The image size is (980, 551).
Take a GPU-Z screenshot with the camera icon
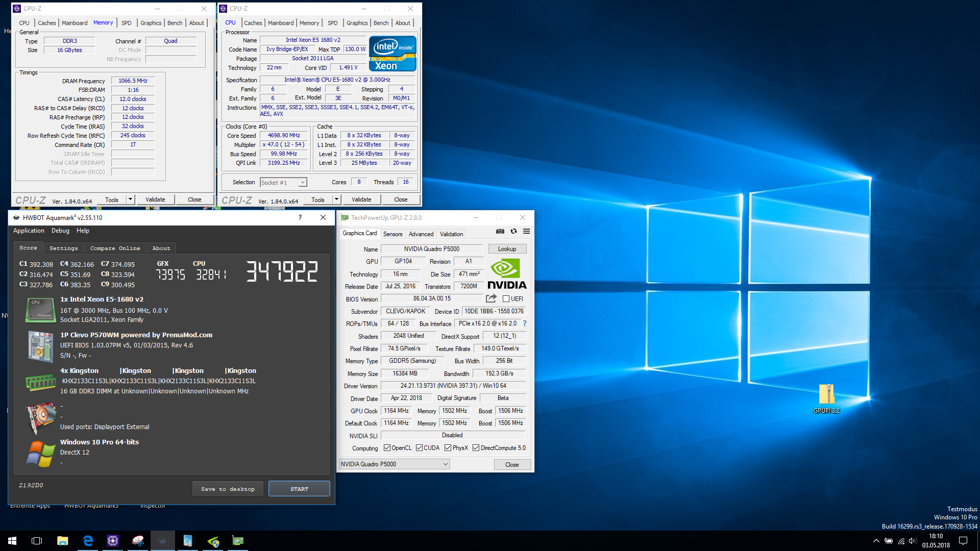click(x=500, y=232)
